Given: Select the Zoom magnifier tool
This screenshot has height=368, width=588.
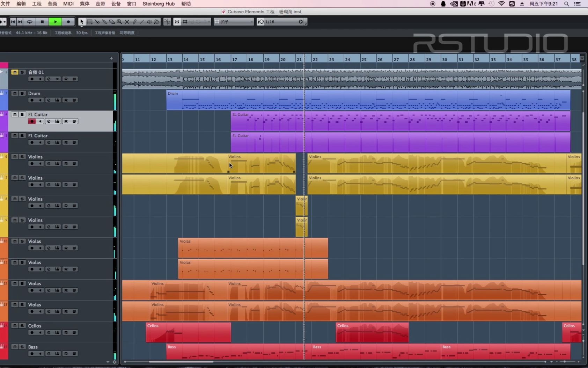Looking at the screenshot, I should [x=119, y=22].
